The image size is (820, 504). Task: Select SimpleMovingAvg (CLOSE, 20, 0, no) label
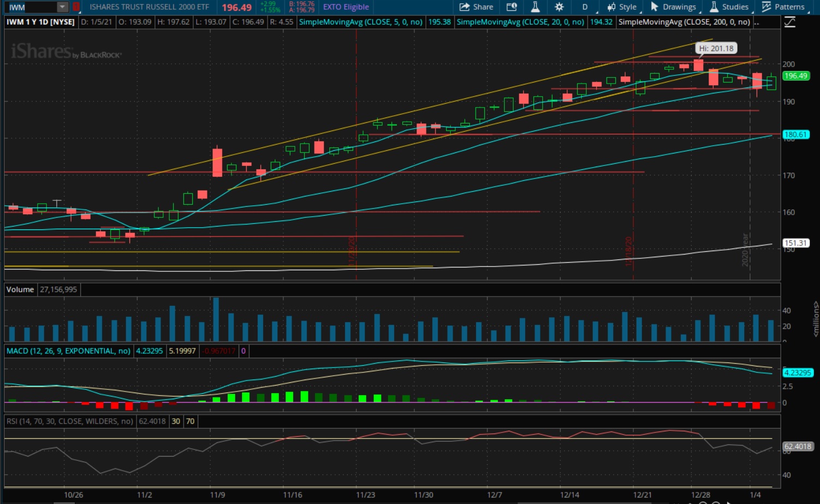(520, 22)
